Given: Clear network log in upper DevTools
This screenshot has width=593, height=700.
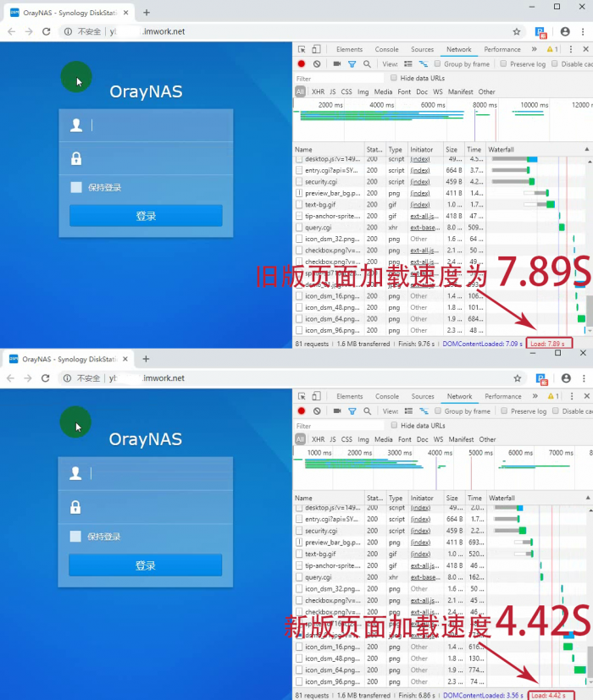Looking at the screenshot, I should pos(317,63).
